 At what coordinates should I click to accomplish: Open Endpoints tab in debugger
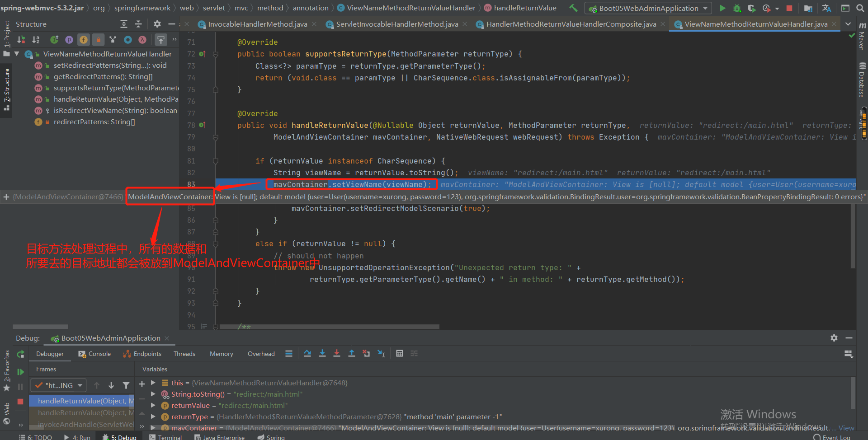click(x=142, y=354)
